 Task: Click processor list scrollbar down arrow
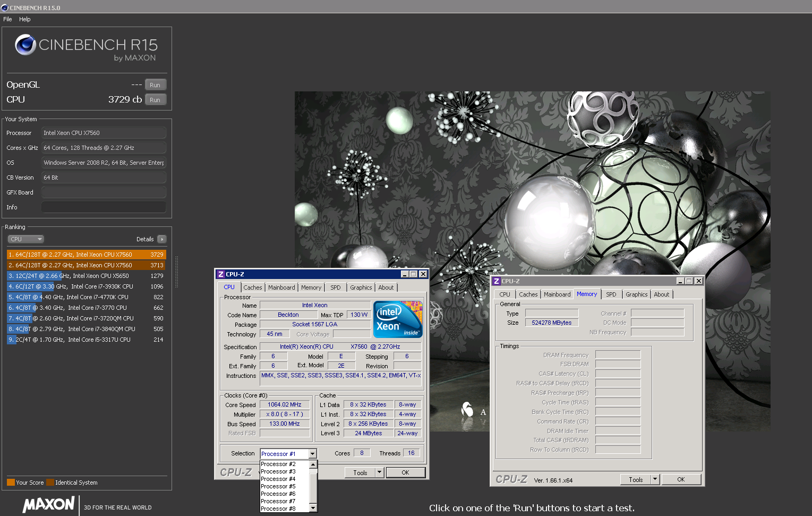coord(313,508)
